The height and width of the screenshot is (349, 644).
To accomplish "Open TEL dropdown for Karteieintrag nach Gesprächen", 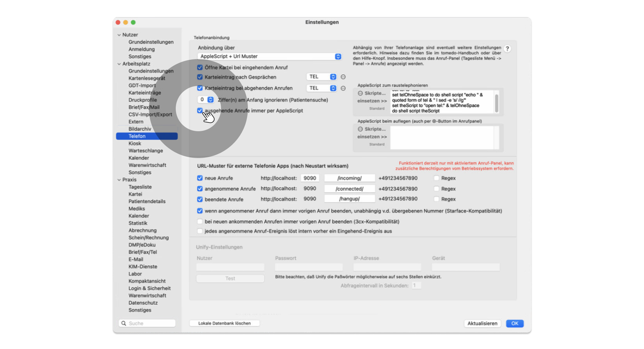I will (321, 77).
